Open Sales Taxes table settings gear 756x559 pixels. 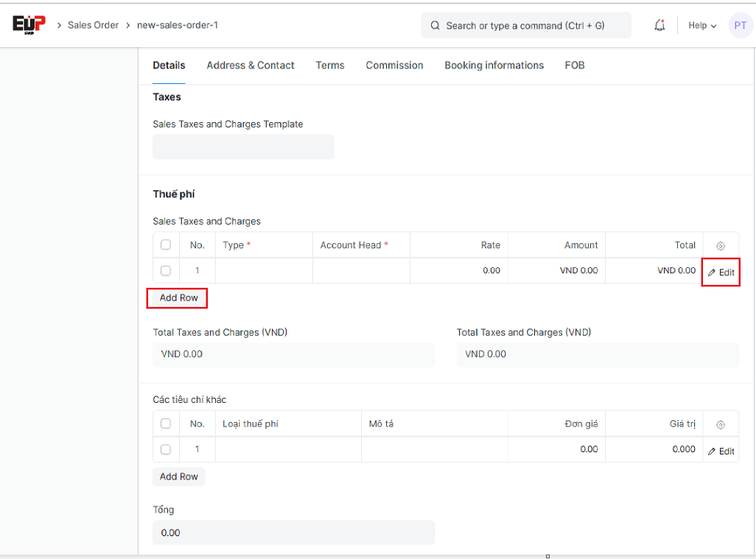[721, 246]
